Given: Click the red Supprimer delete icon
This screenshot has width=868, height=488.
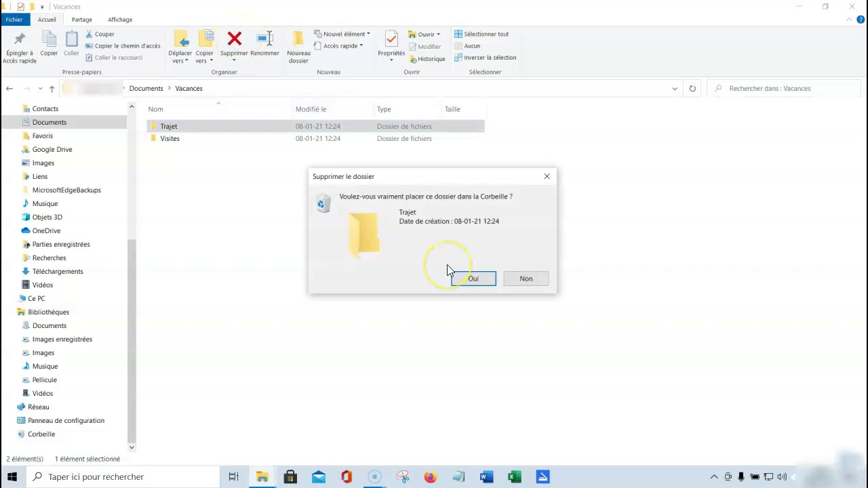Looking at the screenshot, I should [234, 39].
